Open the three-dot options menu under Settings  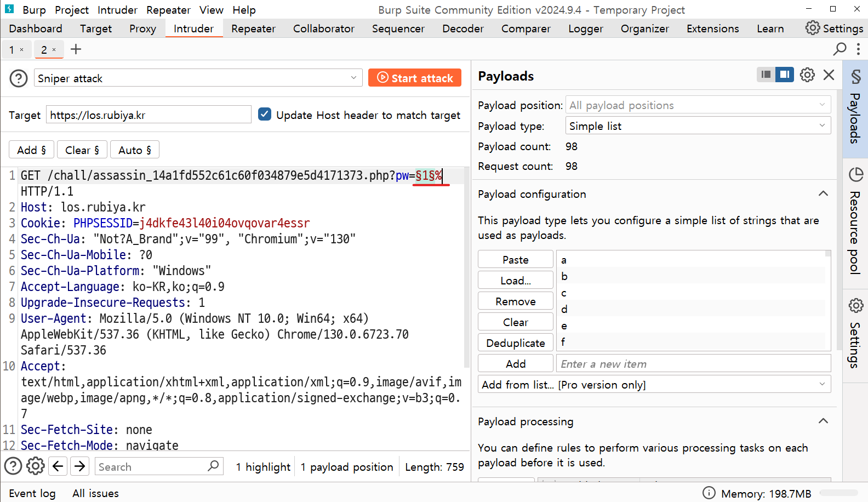pyautogui.click(x=858, y=49)
